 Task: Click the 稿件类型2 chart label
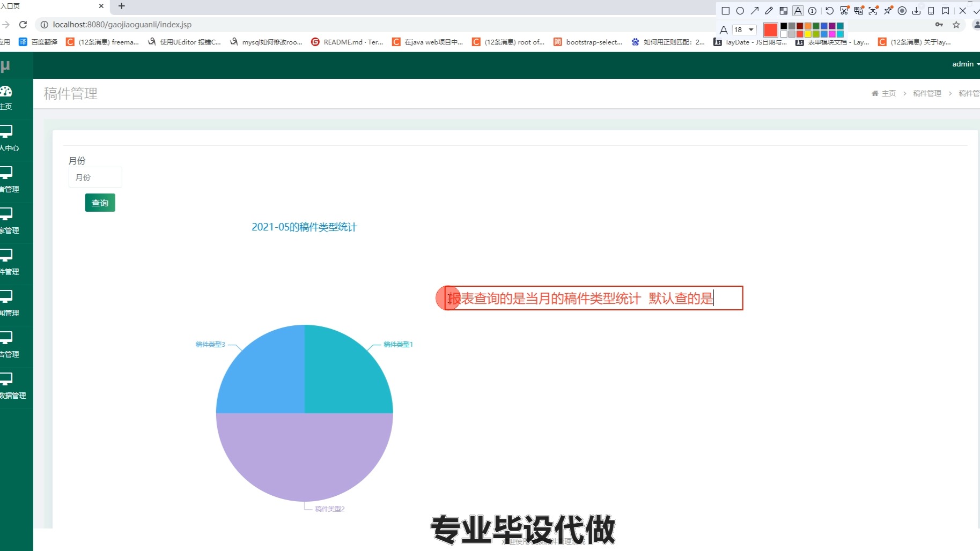[330, 509]
